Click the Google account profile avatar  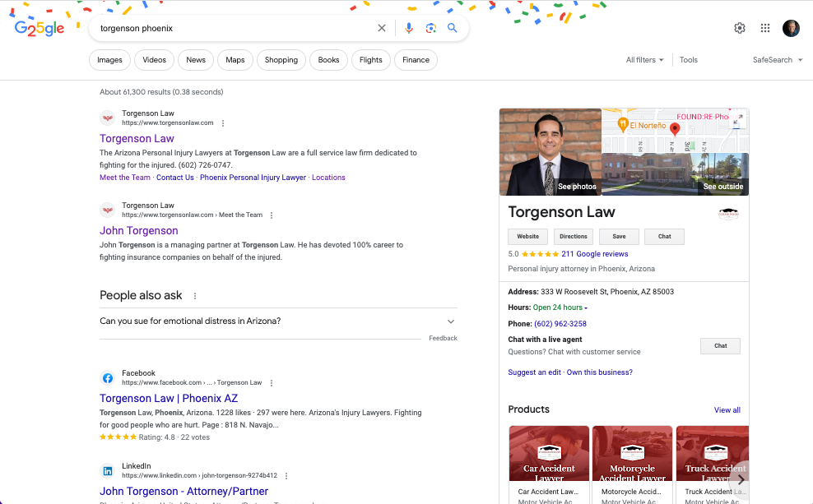[x=791, y=28]
